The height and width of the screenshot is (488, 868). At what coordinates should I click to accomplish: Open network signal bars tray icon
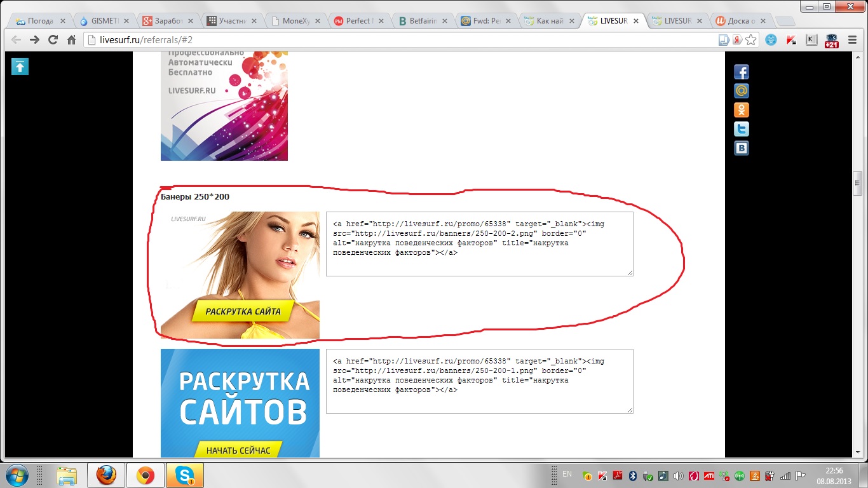[786, 476]
